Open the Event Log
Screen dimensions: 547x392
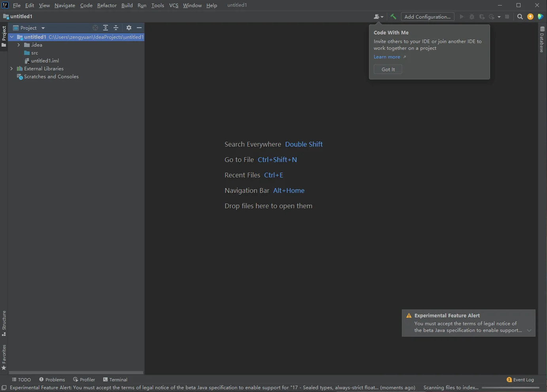point(520,380)
